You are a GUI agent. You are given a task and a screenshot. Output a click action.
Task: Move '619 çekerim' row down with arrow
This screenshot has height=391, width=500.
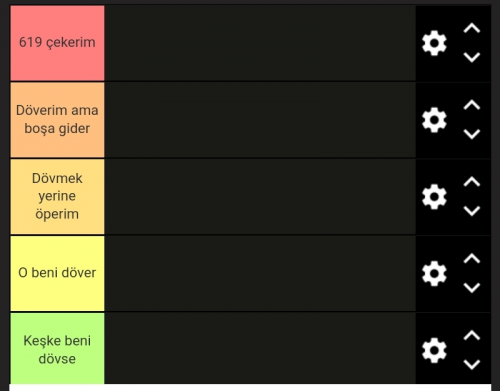(x=472, y=57)
